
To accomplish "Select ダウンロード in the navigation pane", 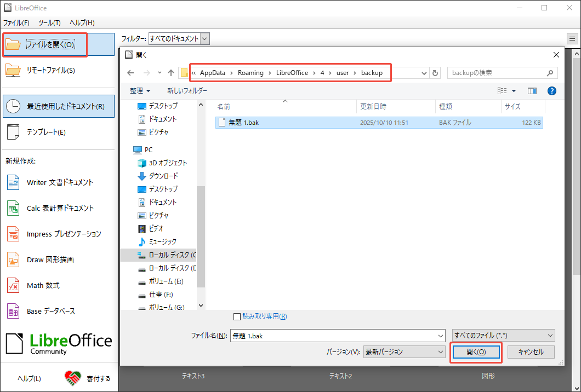I will click(x=158, y=176).
